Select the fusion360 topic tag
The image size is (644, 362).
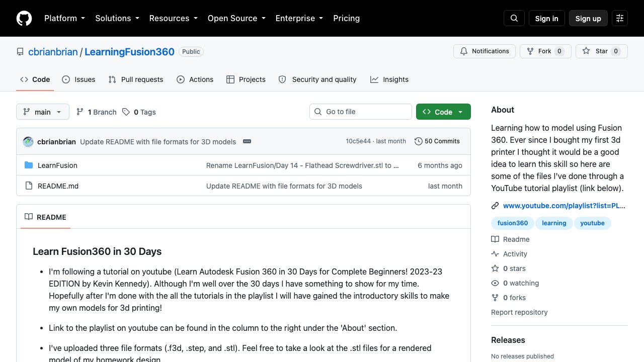point(513,223)
